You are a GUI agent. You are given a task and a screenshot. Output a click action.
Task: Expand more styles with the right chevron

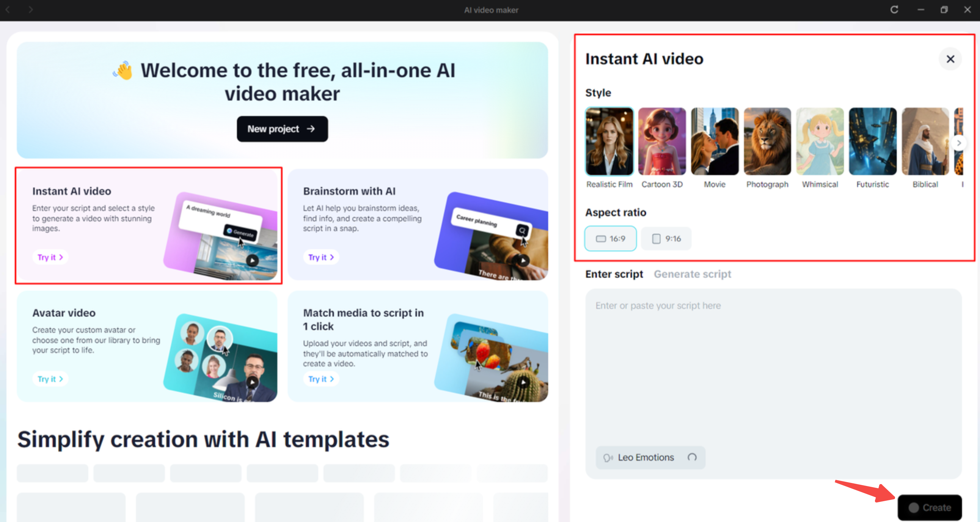click(x=959, y=143)
